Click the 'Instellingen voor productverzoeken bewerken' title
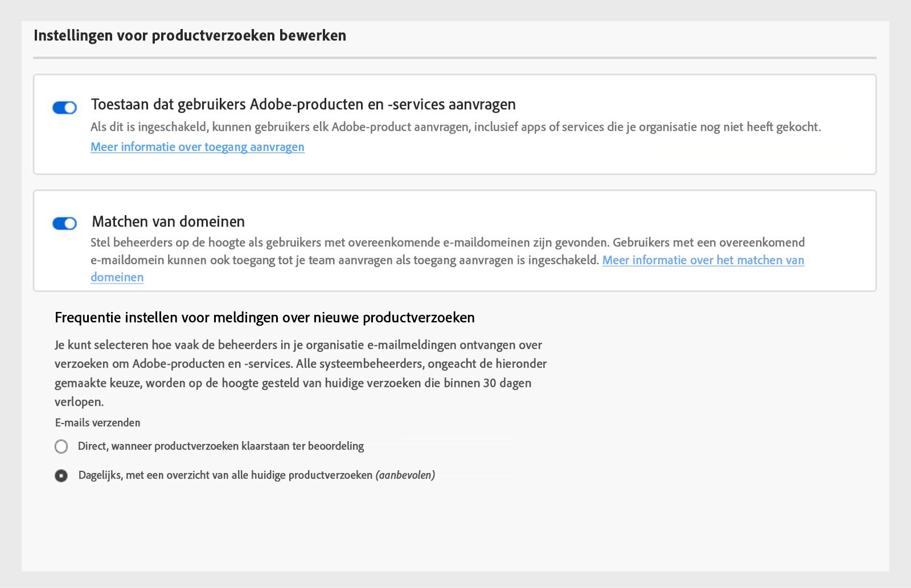This screenshot has width=911, height=588. click(x=190, y=35)
